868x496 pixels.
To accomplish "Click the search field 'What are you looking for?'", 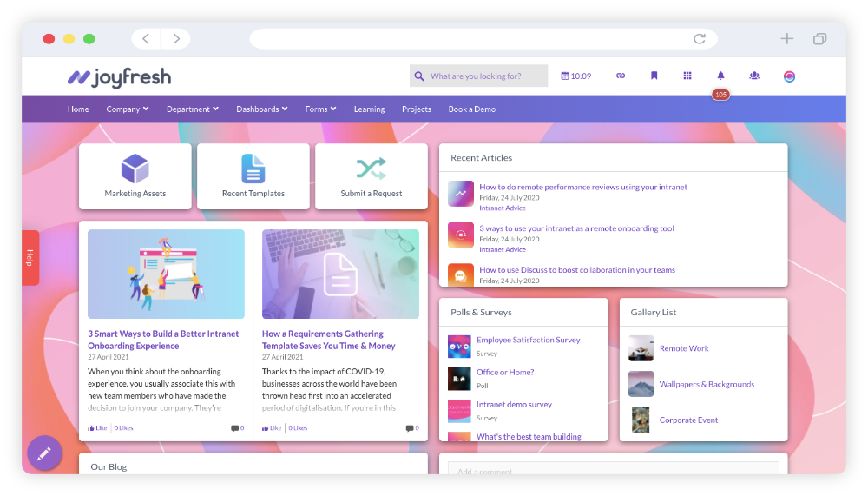I will pyautogui.click(x=486, y=76).
